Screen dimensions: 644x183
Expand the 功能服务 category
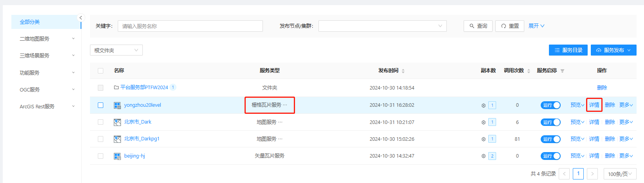46,73
